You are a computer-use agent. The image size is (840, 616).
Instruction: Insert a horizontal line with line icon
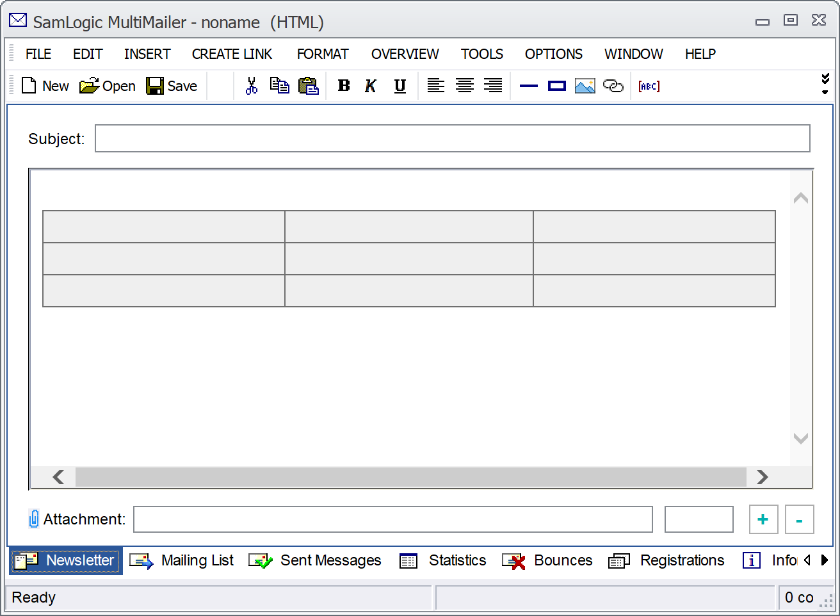(529, 86)
